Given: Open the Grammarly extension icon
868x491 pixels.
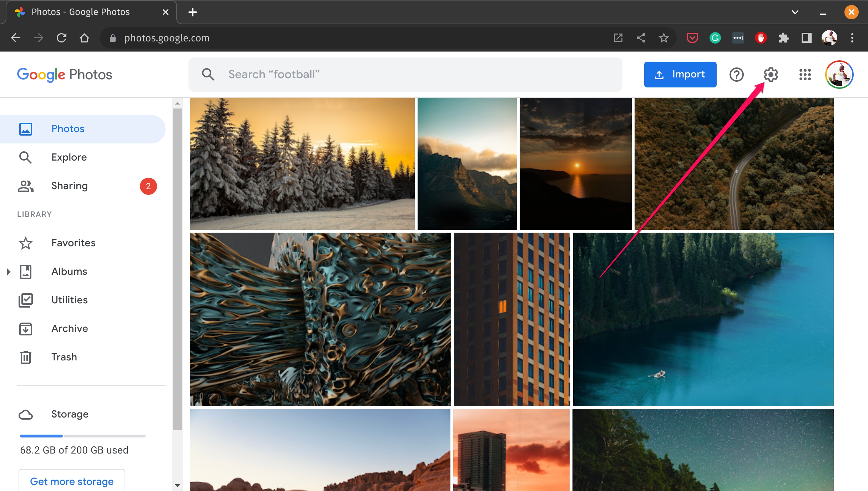Looking at the screenshot, I should click(715, 38).
